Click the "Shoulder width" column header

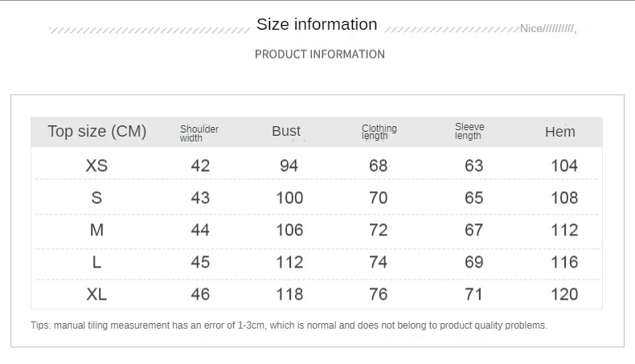pyautogui.click(x=199, y=133)
